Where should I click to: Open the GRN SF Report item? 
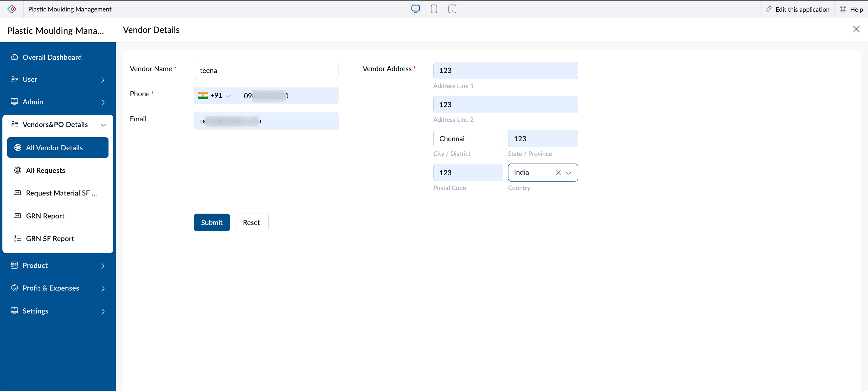(x=50, y=239)
